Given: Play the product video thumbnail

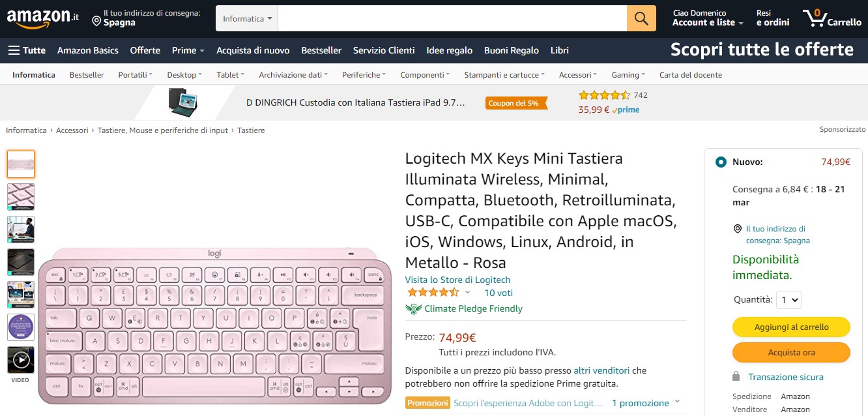Looking at the screenshot, I should [21, 360].
